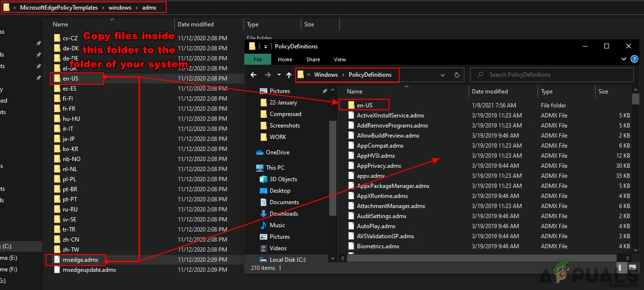644x290 pixels.
Task: Navigate up one folder level
Action: pos(289,75)
